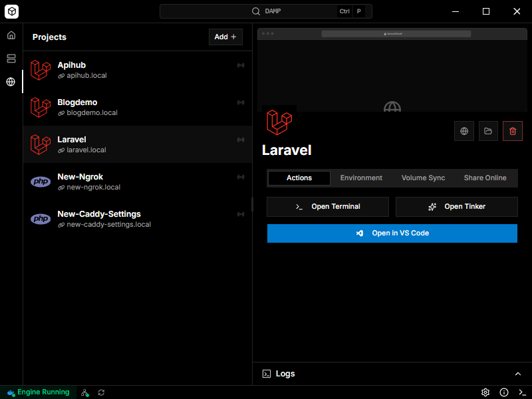Toggle signal icon beside New-Ngrok project

click(241, 176)
